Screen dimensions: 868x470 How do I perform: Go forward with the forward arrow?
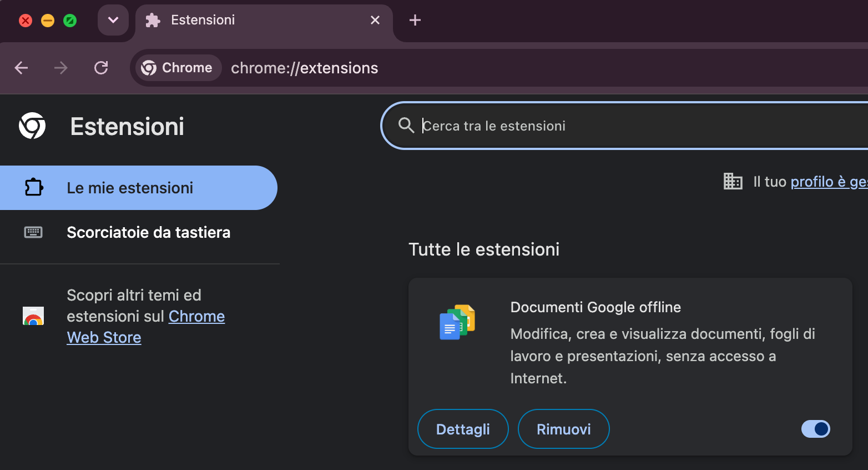(61, 68)
